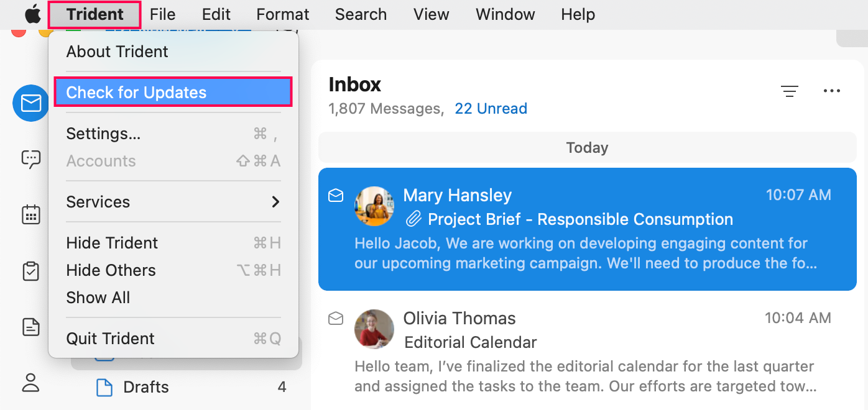This screenshot has height=410, width=868.
Task: Open the Notes view in sidebar
Action: point(30,327)
